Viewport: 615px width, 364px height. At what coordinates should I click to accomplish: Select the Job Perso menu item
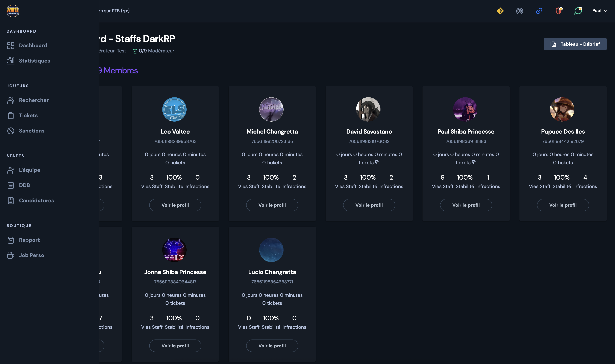(31, 255)
